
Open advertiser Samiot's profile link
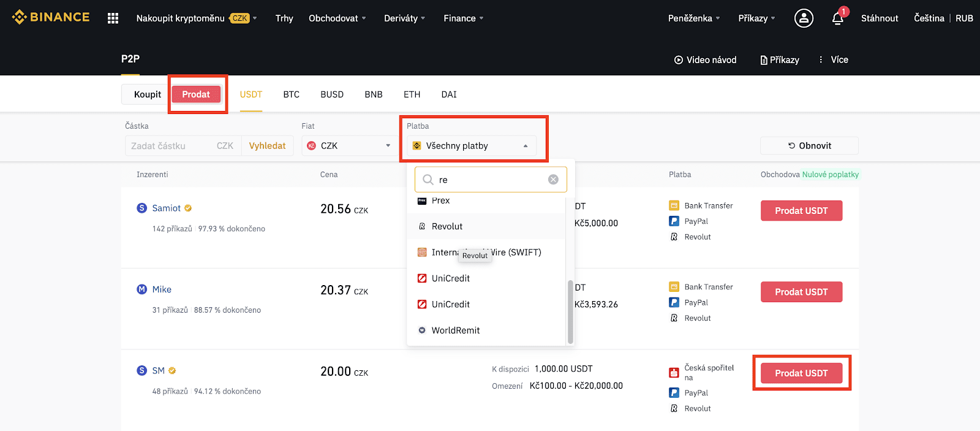167,208
